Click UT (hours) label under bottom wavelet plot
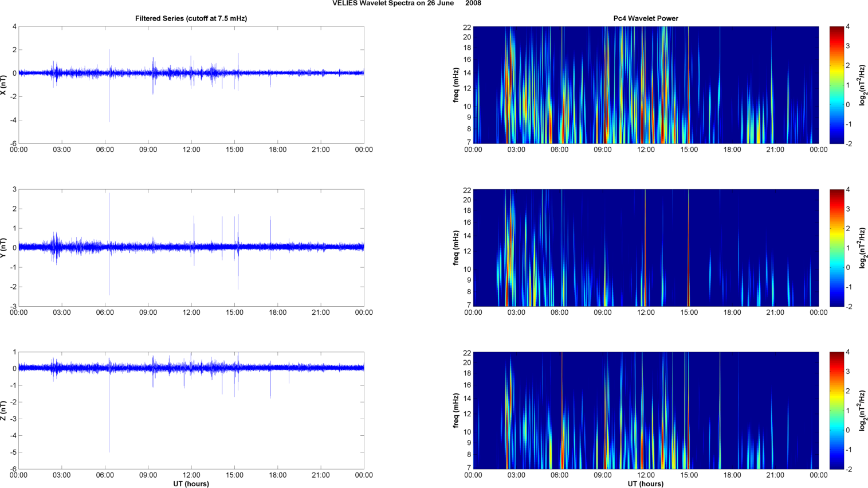Viewport: 868px width, 488px height. (645, 483)
